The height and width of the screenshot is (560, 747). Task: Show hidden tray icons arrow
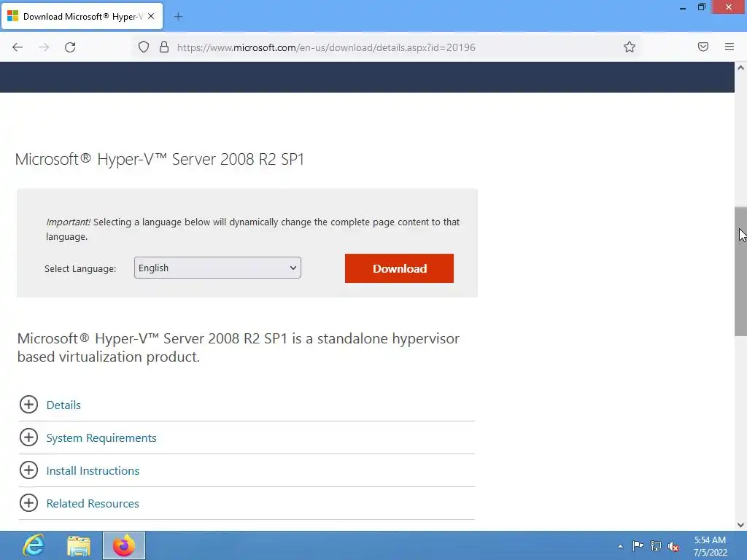(x=620, y=546)
